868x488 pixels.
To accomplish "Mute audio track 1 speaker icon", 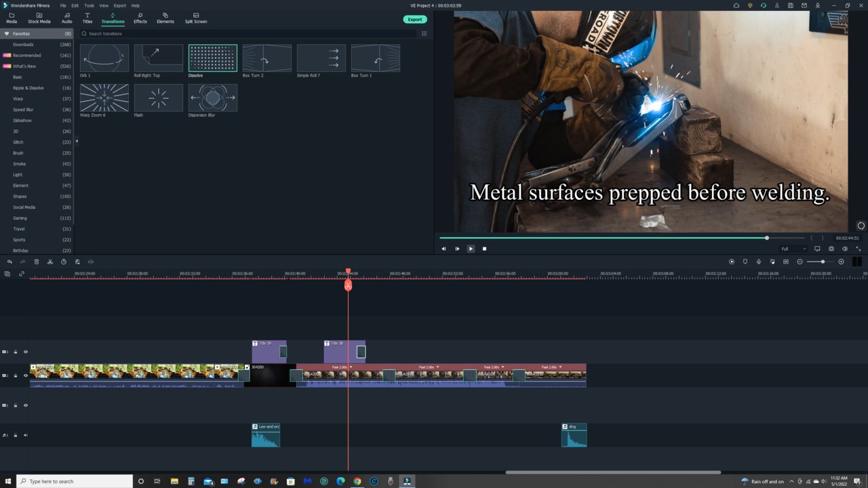I will (26, 435).
